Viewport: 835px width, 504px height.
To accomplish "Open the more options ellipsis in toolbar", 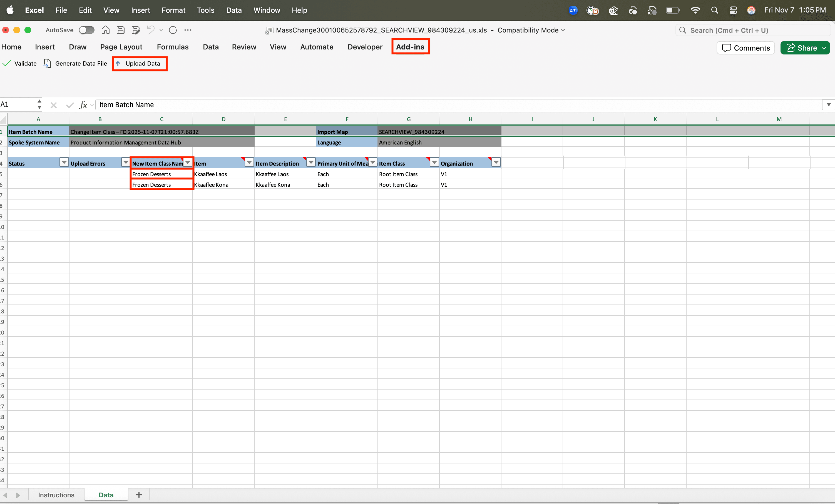I will [x=188, y=30].
